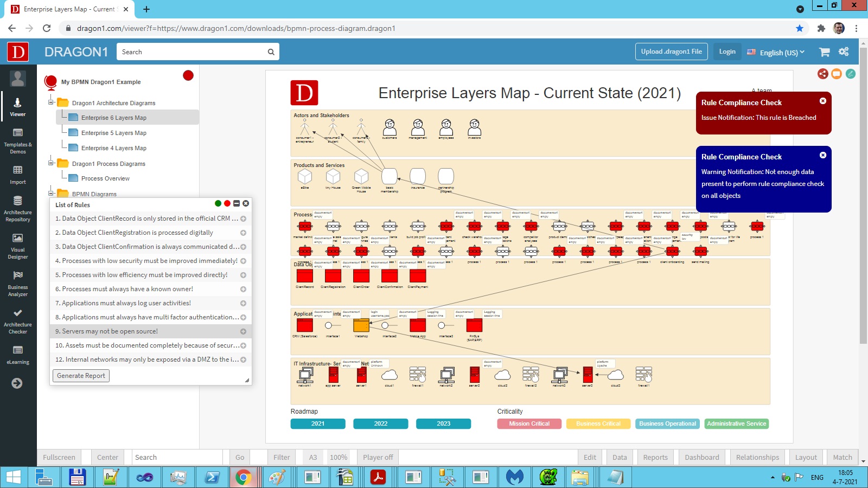Screen dimensions: 868x488
Task: Click the Player off button
Action: point(378,457)
